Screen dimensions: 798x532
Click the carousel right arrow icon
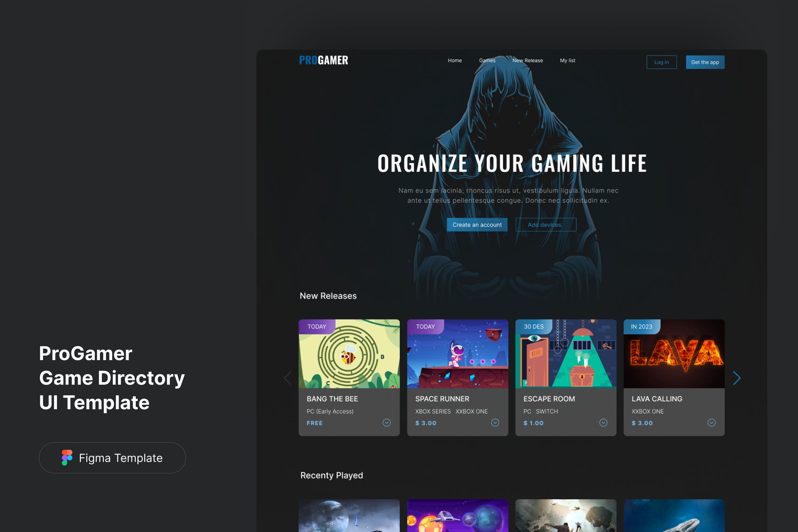[x=737, y=378]
